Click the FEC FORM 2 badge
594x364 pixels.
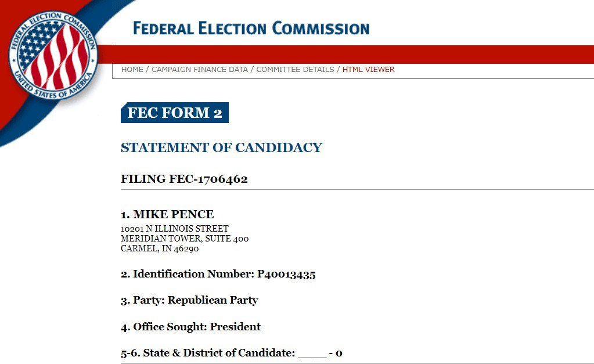pyautogui.click(x=175, y=113)
